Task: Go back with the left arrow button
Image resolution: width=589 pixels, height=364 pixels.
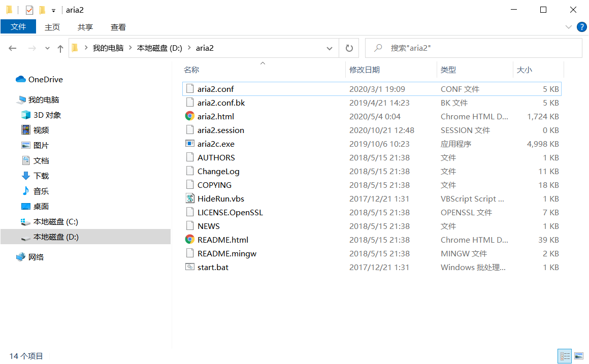Action: coord(12,48)
